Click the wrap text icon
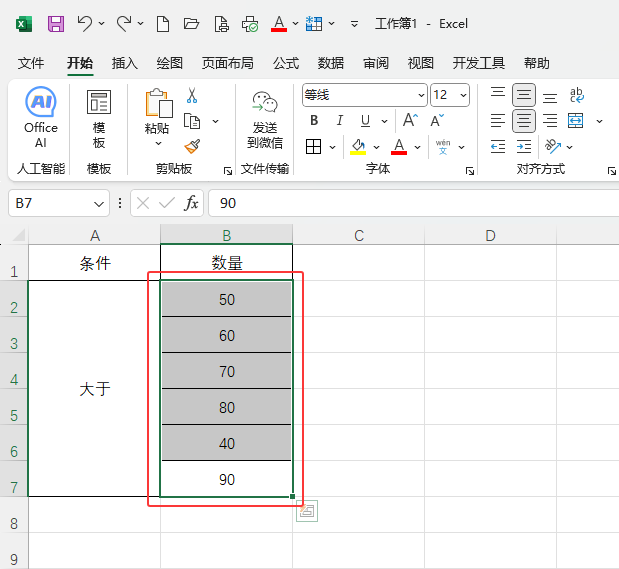Image resolution: width=619 pixels, height=569 pixels. coord(577,95)
